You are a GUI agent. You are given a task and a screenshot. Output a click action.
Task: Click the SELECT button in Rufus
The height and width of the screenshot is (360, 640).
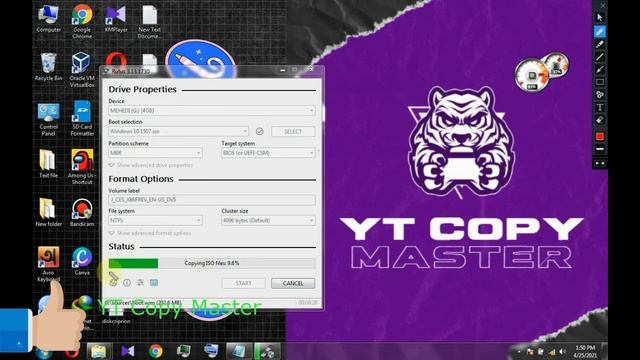(x=293, y=131)
